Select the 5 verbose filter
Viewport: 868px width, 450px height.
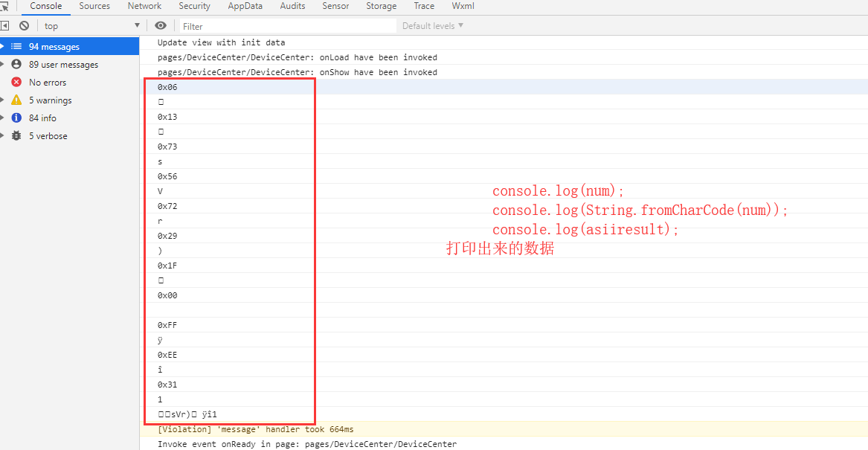click(69, 135)
